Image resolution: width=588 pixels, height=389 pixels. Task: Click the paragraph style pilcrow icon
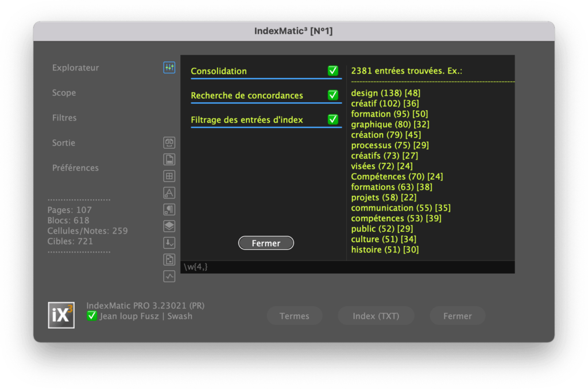pos(169,209)
